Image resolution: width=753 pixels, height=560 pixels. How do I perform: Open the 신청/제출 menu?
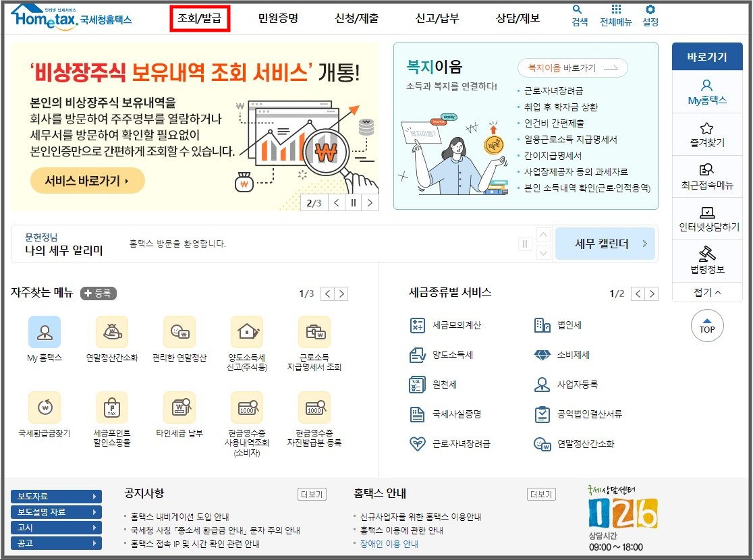(x=357, y=19)
